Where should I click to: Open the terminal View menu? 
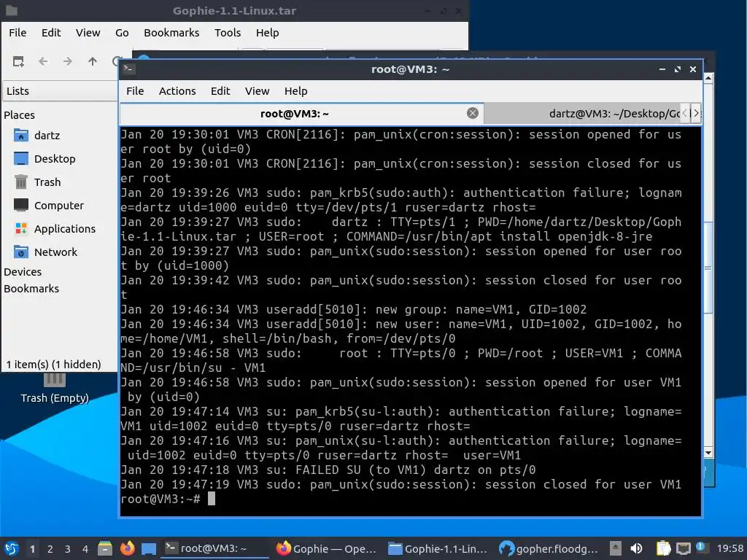(x=258, y=91)
